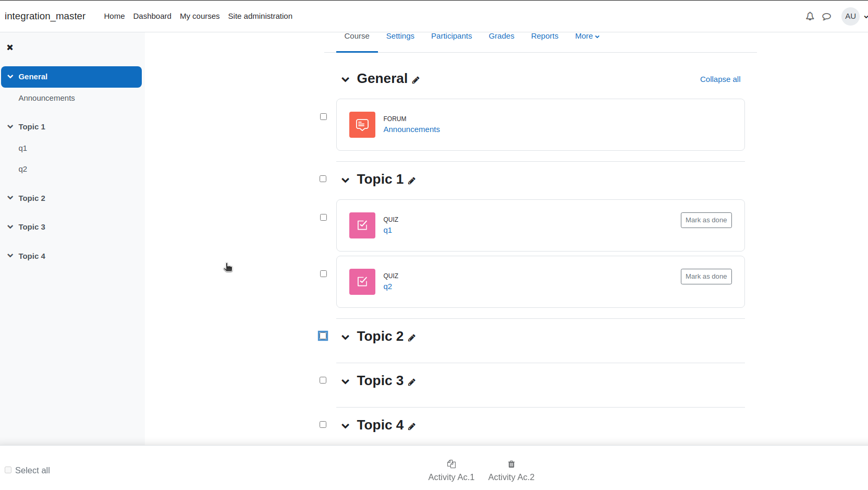Tick the checkbox for quiz q2
Screen dimensions: 868x490
pyautogui.click(x=323, y=274)
